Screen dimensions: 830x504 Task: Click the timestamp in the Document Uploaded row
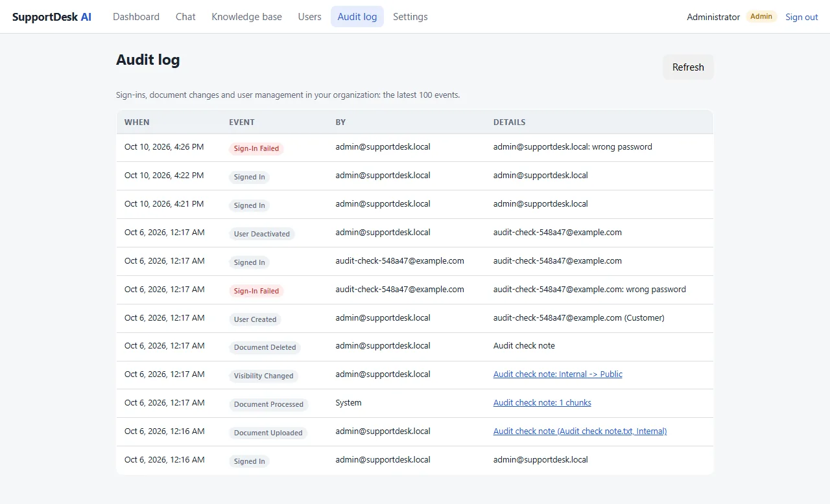(x=164, y=431)
